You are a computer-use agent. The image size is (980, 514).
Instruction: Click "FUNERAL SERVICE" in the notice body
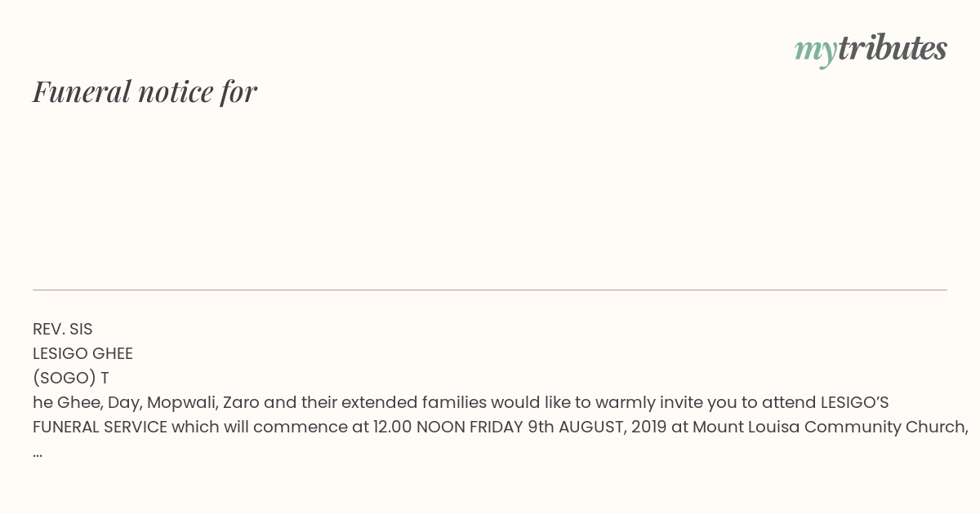pyautogui.click(x=100, y=427)
